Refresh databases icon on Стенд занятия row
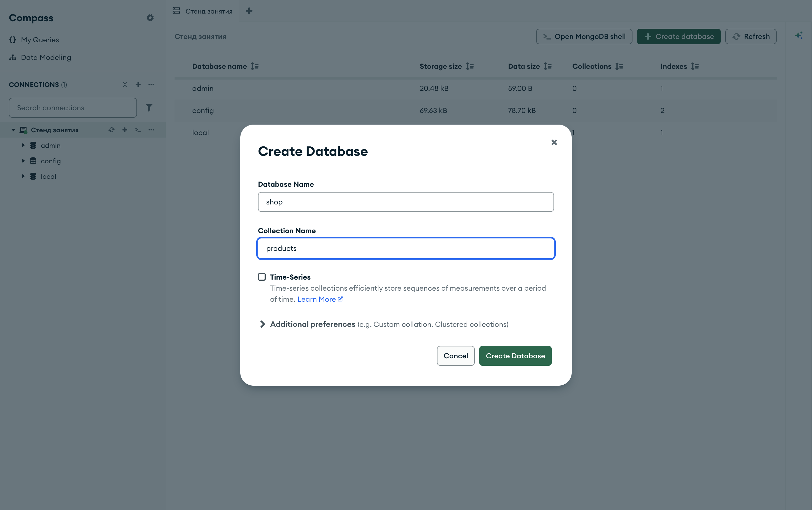Screen dimensions: 812x510 click(112, 130)
